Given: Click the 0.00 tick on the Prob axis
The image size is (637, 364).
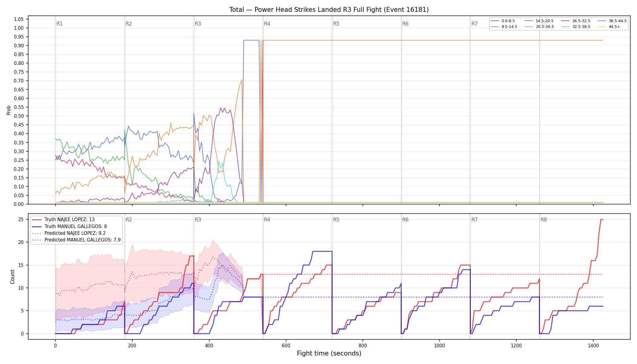Looking at the screenshot, I should 19,204.
